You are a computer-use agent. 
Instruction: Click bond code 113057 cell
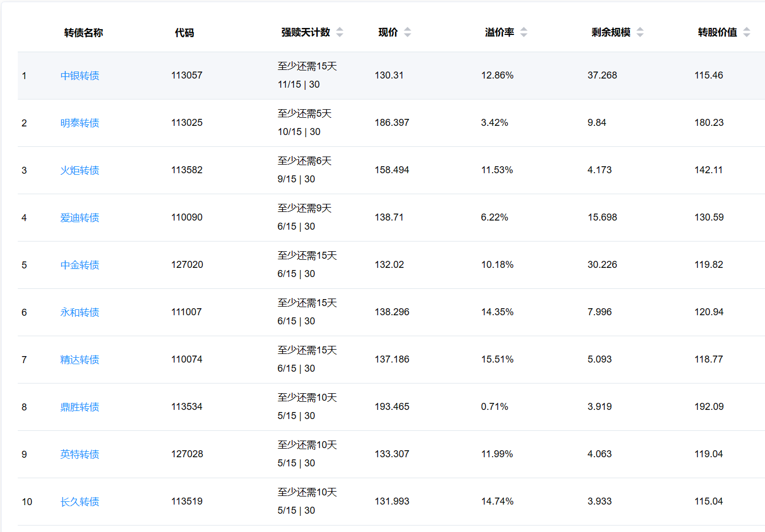coord(187,75)
